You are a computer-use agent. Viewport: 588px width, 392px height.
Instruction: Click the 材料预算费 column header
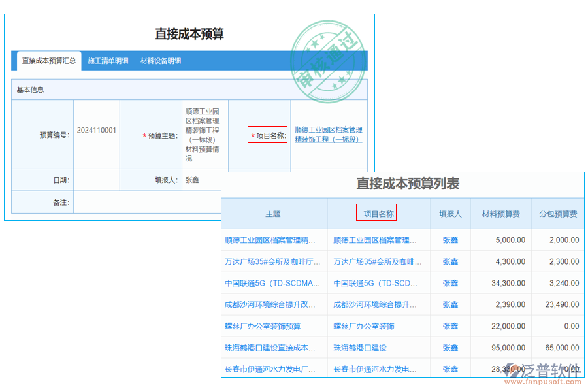(500, 213)
